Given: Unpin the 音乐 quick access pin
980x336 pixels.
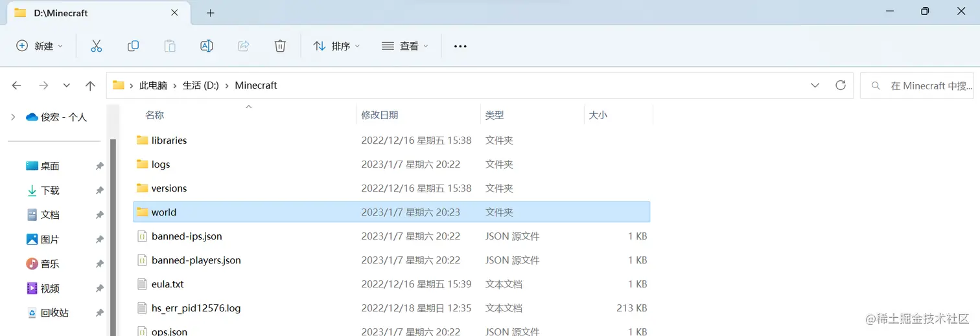Looking at the screenshot, I should (x=99, y=264).
